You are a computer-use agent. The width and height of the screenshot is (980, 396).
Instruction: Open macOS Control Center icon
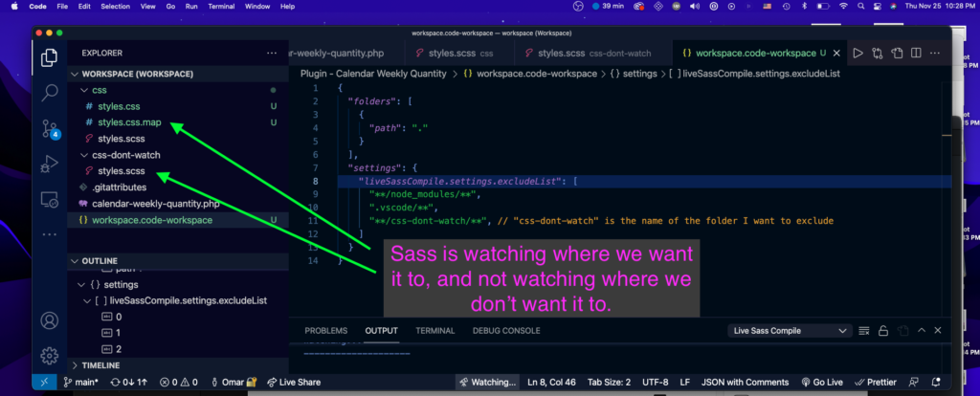878,7
